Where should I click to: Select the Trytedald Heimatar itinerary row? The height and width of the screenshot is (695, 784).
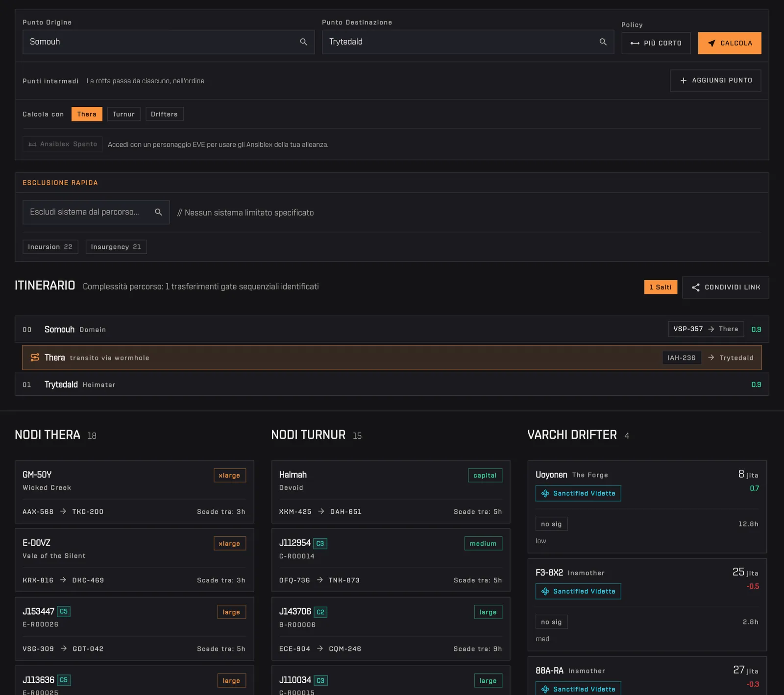[392, 384]
